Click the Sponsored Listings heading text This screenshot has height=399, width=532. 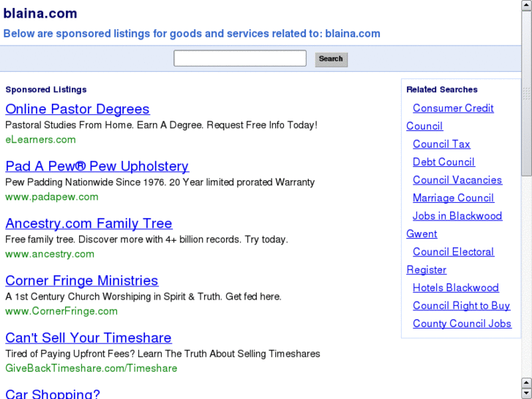[46, 89]
